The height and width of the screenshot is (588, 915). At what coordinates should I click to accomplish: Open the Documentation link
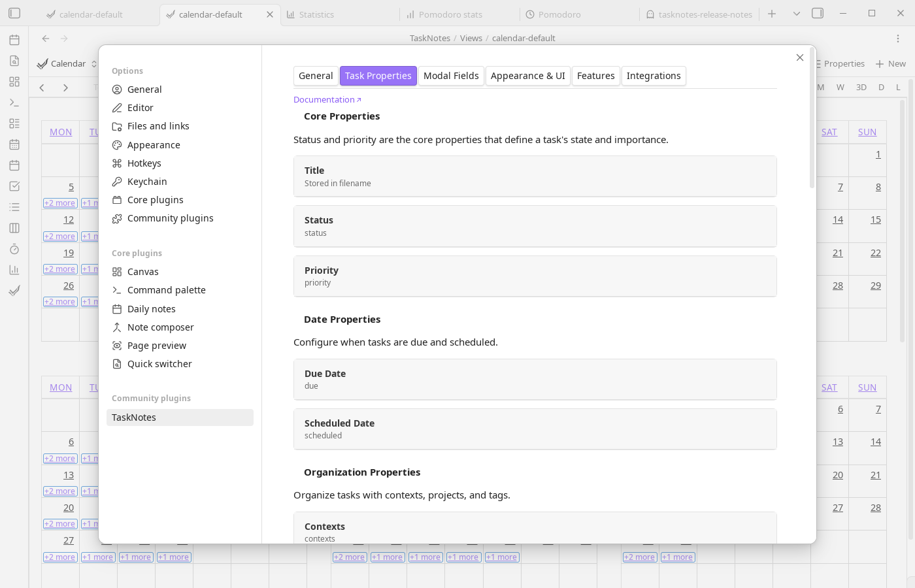(327, 99)
